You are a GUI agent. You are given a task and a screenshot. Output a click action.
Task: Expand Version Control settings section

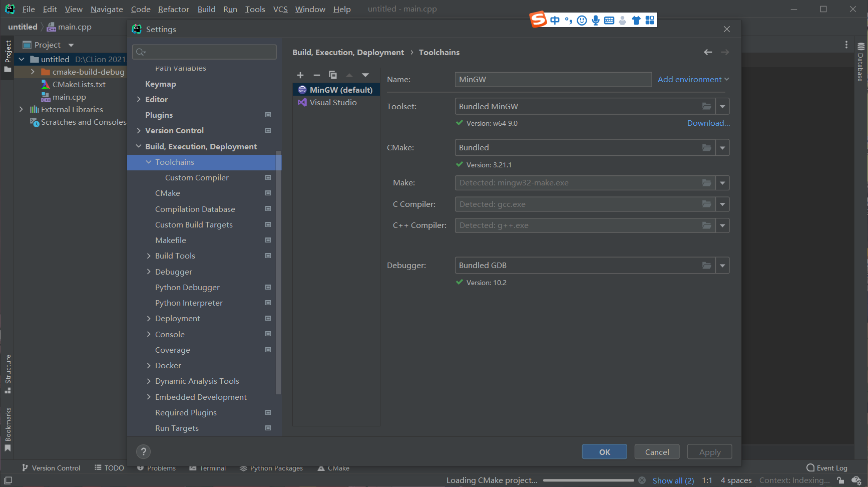pyautogui.click(x=139, y=131)
